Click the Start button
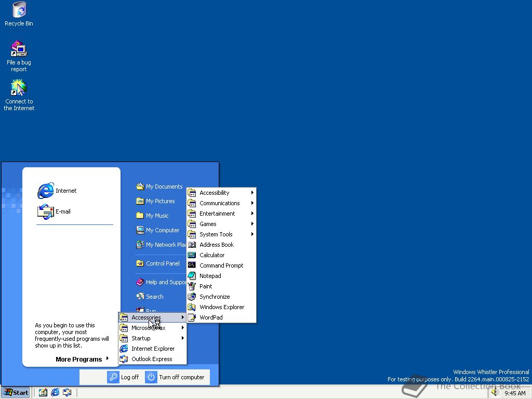This screenshot has height=399, width=532. coord(16,393)
